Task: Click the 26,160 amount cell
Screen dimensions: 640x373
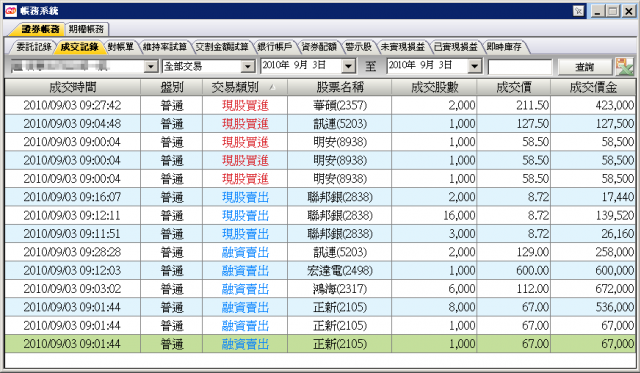Action: click(593, 234)
